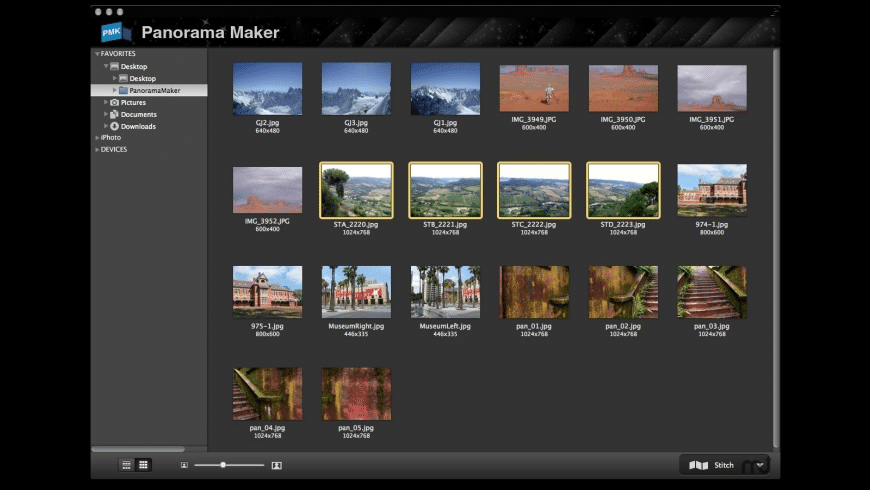Click the thumbnail size slider handle
This screenshot has height=490, width=870.
pyautogui.click(x=223, y=465)
